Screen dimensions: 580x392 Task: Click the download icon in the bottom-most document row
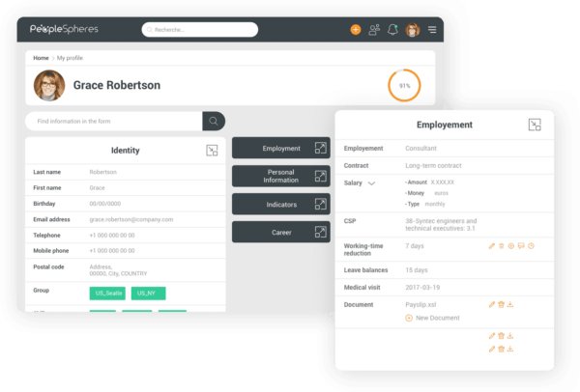tap(510, 349)
